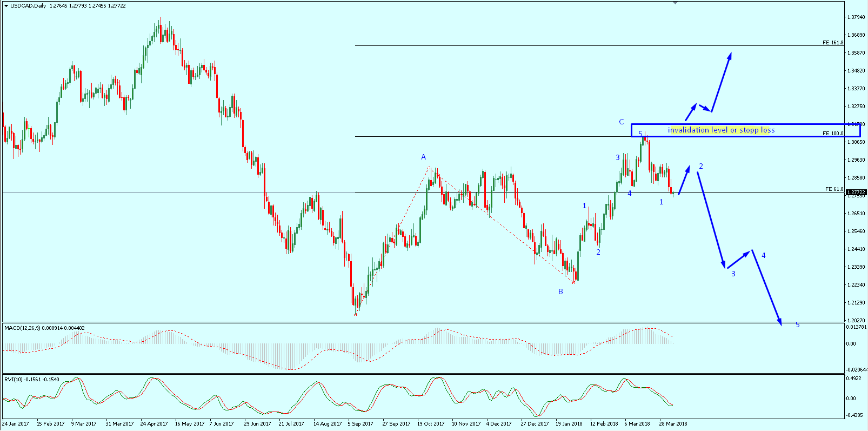The height and width of the screenshot is (431, 868).
Task: Click price scale value 1.29630
Action: click(x=856, y=160)
